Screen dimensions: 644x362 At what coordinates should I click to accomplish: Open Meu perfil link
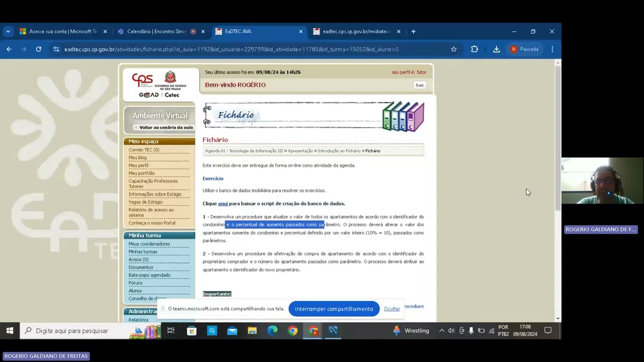pyautogui.click(x=138, y=165)
